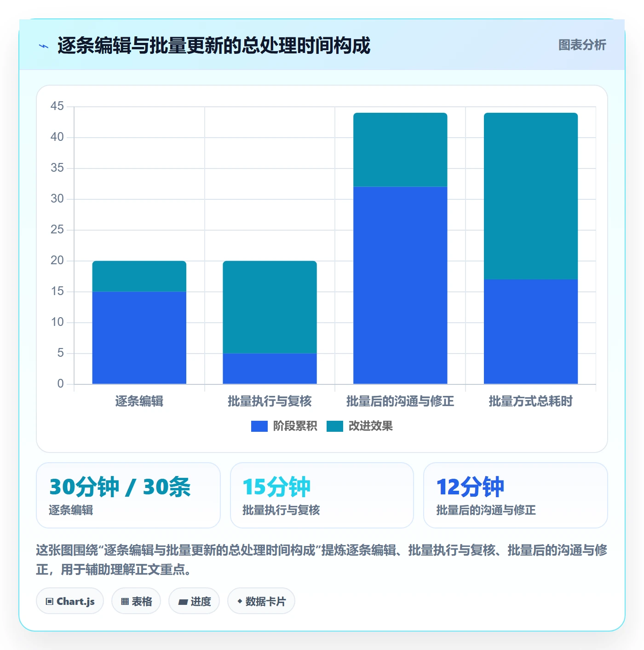Click the 进度 tag chip
The height and width of the screenshot is (650, 644).
click(194, 601)
